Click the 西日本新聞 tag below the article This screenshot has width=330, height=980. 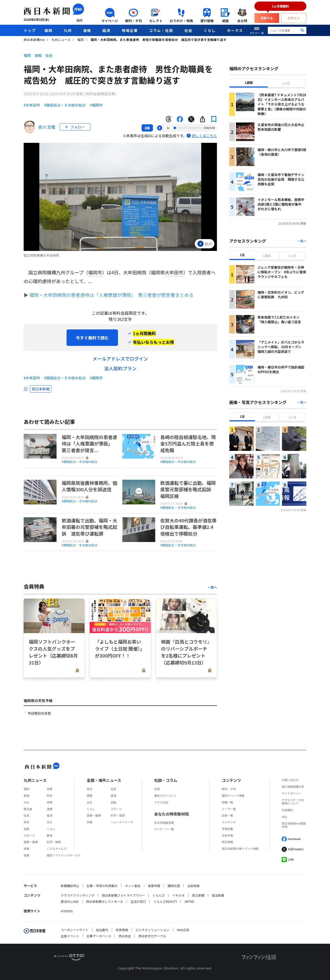click(x=41, y=389)
